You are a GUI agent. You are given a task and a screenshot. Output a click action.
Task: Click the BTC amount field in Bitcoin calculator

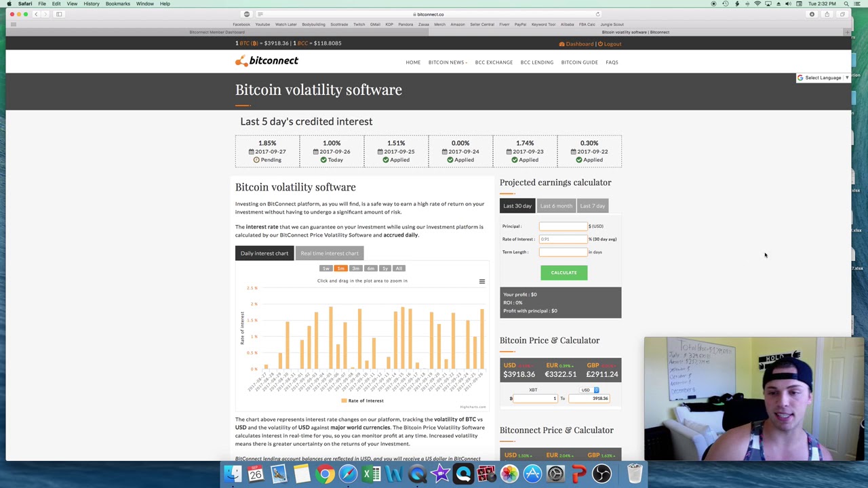click(536, 399)
